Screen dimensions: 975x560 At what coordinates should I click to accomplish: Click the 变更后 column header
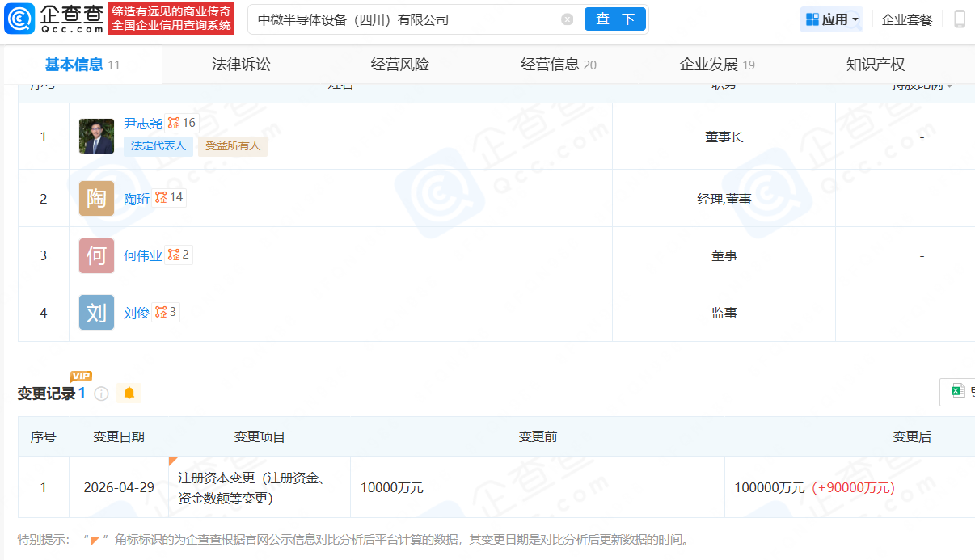click(x=912, y=436)
